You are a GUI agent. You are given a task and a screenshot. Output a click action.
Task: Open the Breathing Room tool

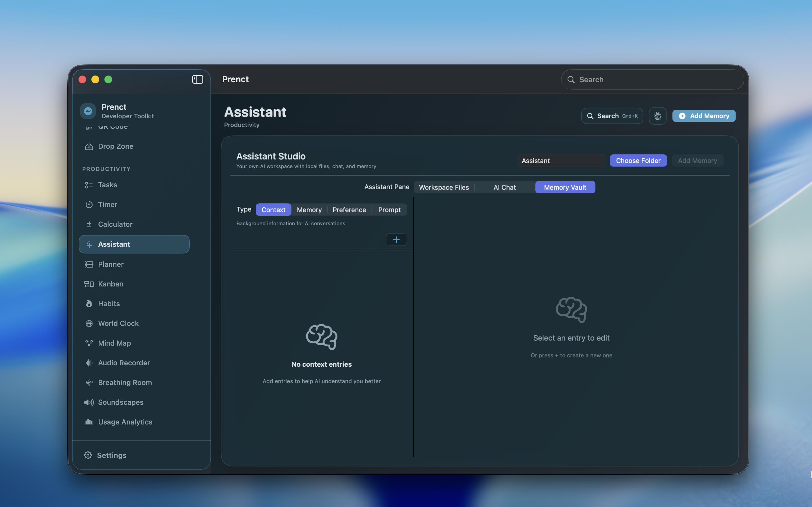pyautogui.click(x=125, y=382)
